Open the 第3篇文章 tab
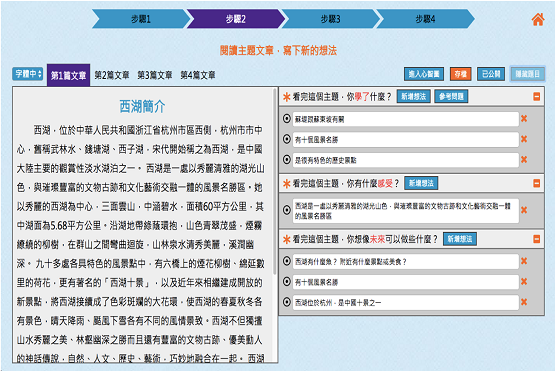555x371 pixels. tap(155, 75)
